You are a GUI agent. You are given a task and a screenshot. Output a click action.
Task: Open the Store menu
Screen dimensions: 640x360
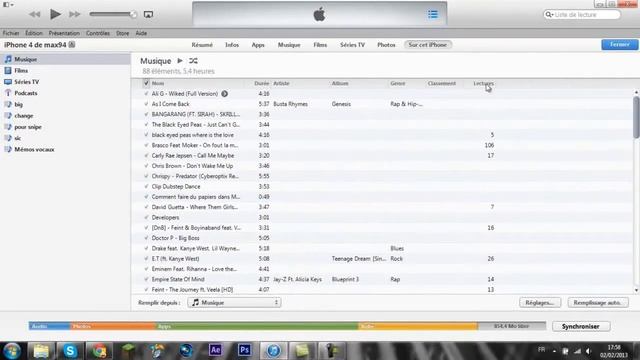pyautogui.click(x=122, y=33)
